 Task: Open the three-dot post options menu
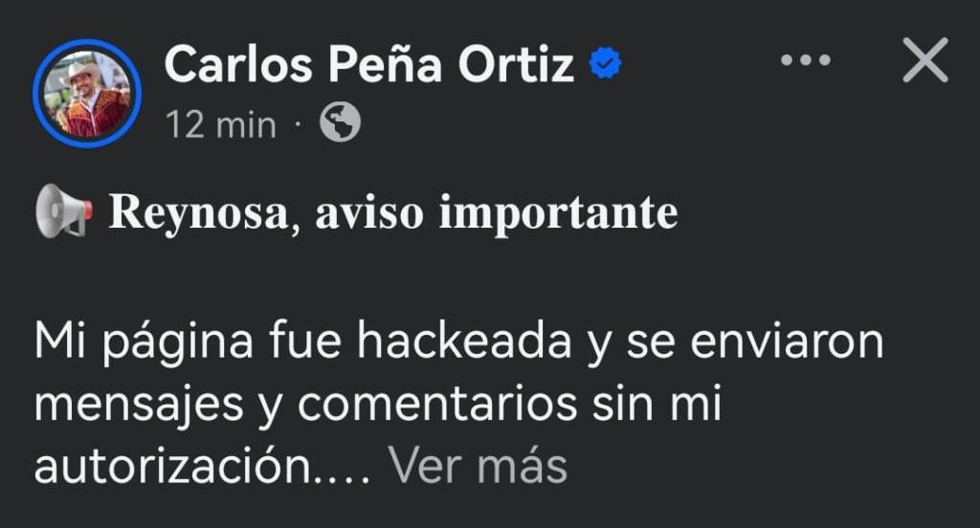click(x=805, y=61)
